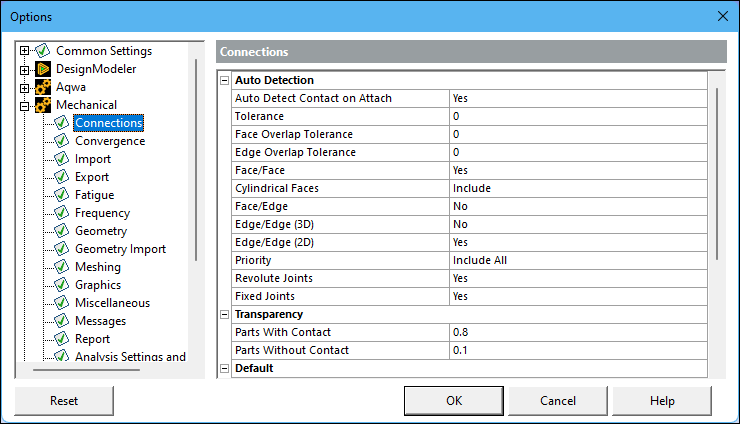Screen dimensions: 740x424
Task: Click the DesignModeler icon in tree
Action: [43, 69]
